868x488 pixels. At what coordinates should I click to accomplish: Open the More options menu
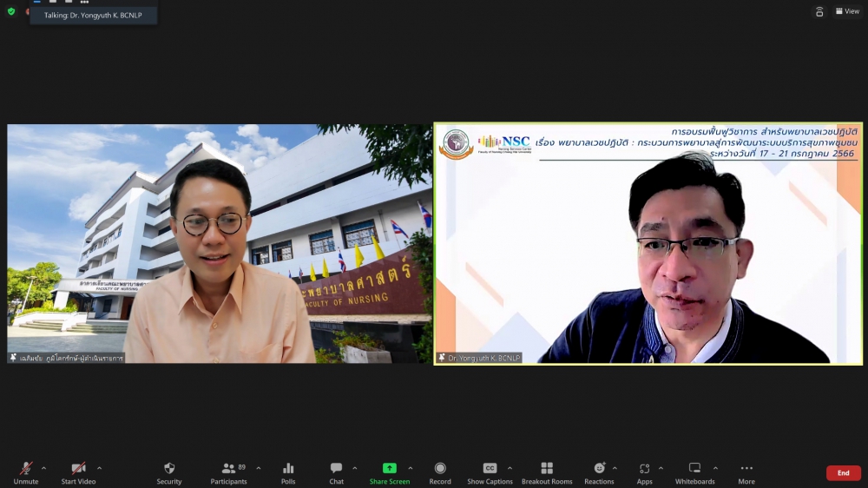point(746,472)
